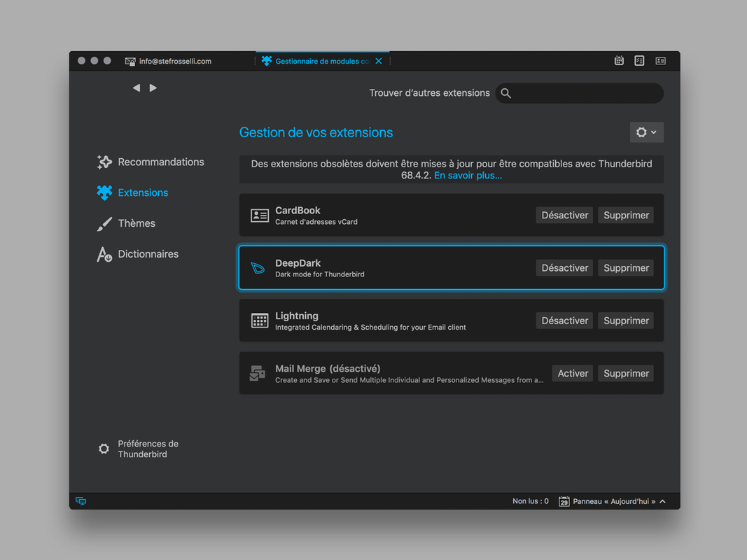Go back with the left arrow
Viewport: 747px width, 560px height.
(137, 87)
